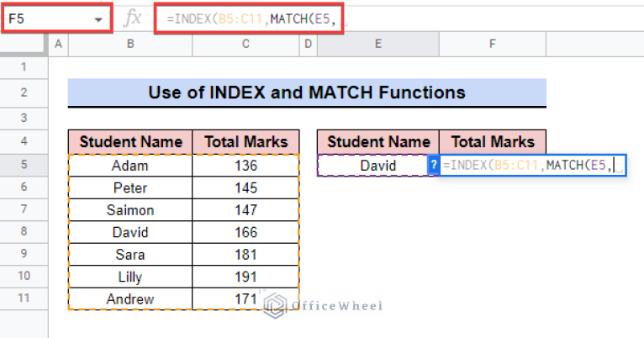Select column F header
The image size is (644, 338).
(x=493, y=44)
